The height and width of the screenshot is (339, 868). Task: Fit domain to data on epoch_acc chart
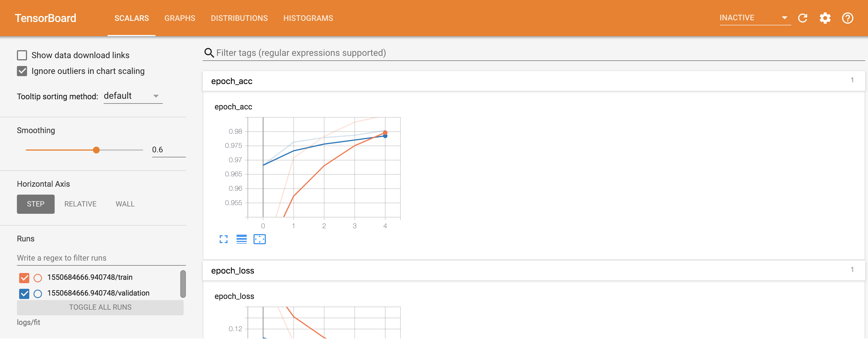259,239
